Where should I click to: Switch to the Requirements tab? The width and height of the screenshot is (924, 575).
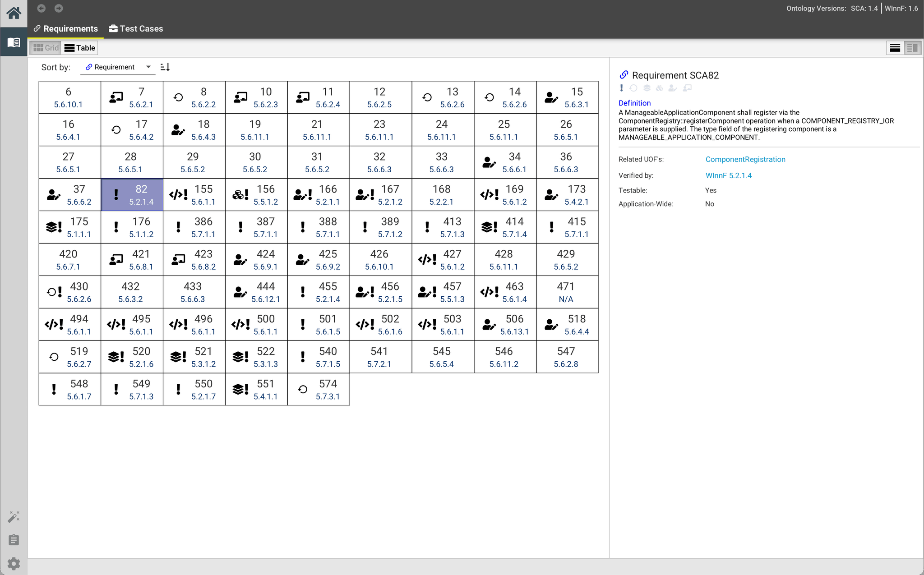click(x=65, y=28)
